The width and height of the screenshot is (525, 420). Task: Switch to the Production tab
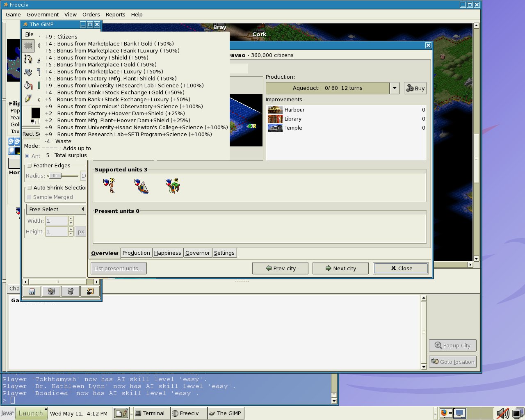pos(136,253)
